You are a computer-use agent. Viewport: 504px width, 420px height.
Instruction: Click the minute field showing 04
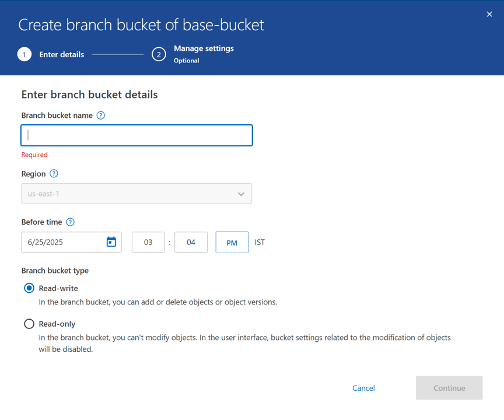click(x=191, y=243)
